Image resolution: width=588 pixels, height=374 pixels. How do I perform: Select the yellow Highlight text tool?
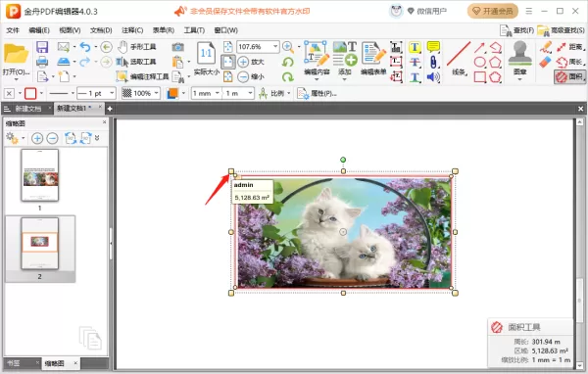415,47
